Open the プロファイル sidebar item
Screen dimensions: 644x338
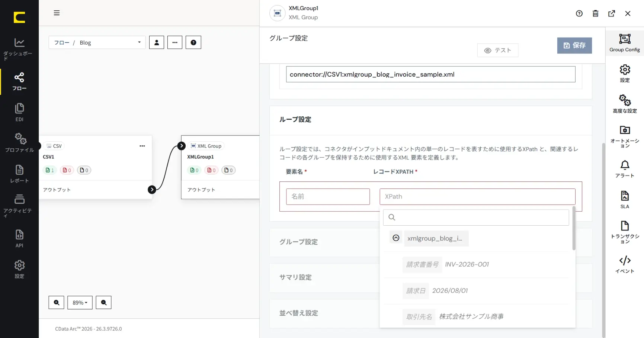point(19,143)
